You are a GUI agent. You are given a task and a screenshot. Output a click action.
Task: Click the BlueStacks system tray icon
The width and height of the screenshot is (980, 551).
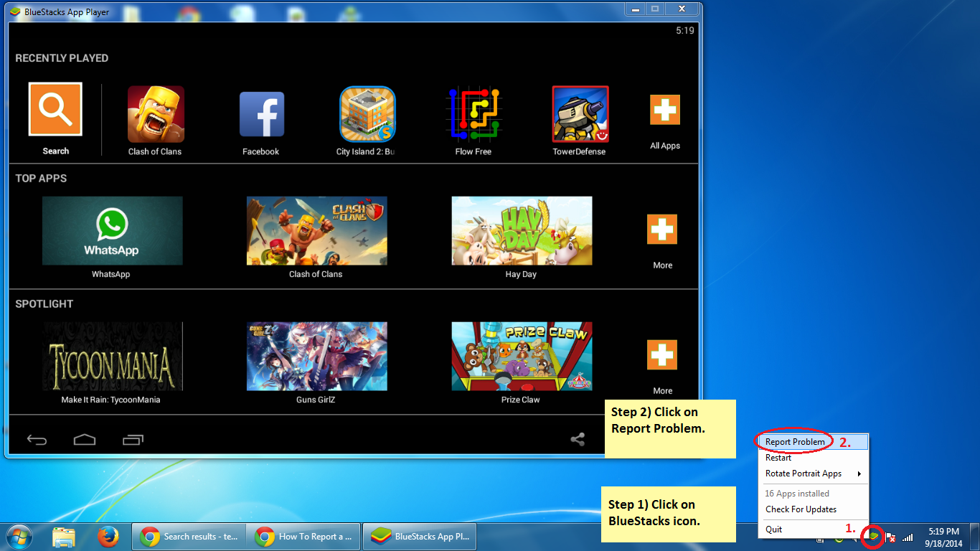[x=873, y=537]
